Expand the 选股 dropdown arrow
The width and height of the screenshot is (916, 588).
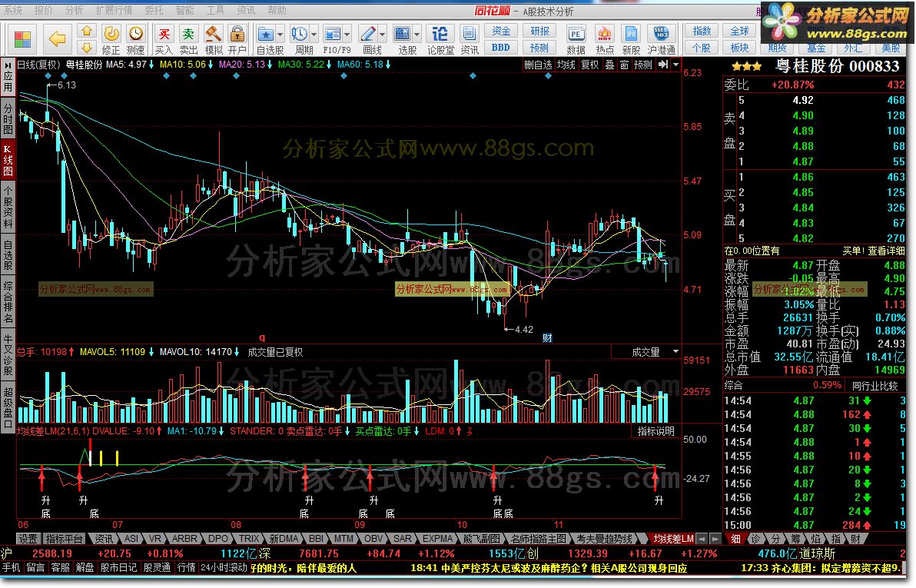(x=417, y=35)
